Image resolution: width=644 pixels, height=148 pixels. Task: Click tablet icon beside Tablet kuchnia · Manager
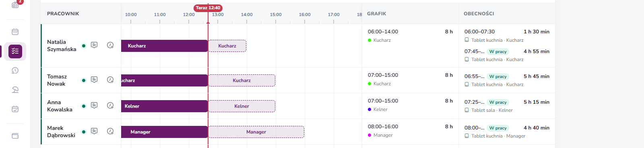click(x=467, y=136)
